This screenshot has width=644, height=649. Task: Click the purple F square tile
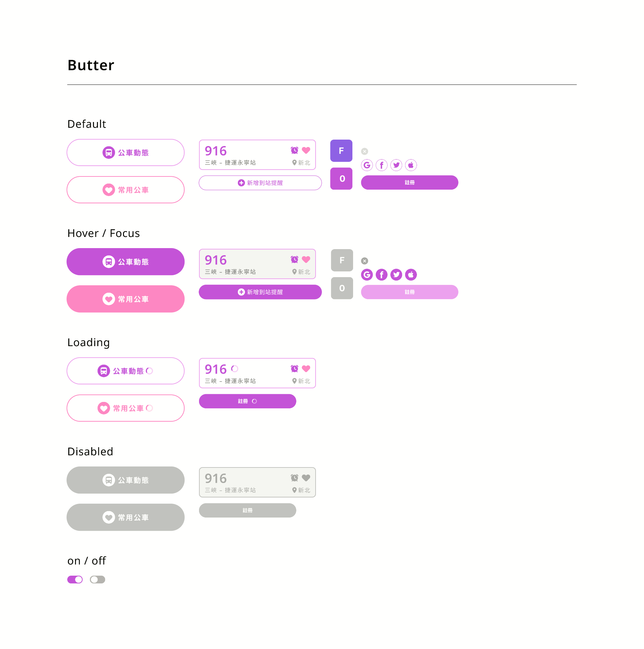tap(341, 151)
